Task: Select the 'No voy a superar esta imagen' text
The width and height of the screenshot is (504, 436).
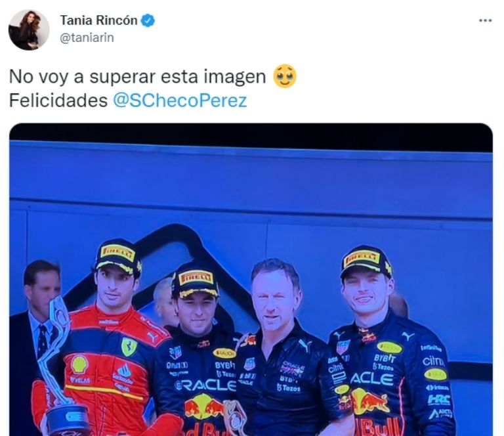Action: 138,77
